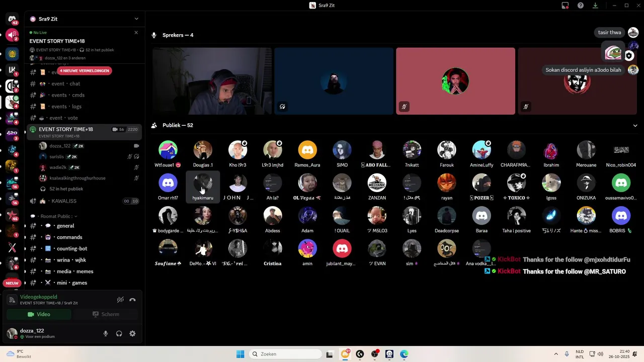Open user settings gear icon
Image resolution: width=644 pixels, height=362 pixels.
132,333
